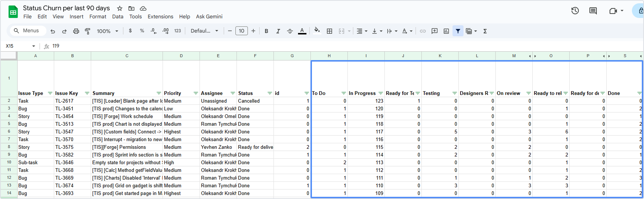The image size is (644, 199).
Task: Search the Menus box
Action: [28, 31]
